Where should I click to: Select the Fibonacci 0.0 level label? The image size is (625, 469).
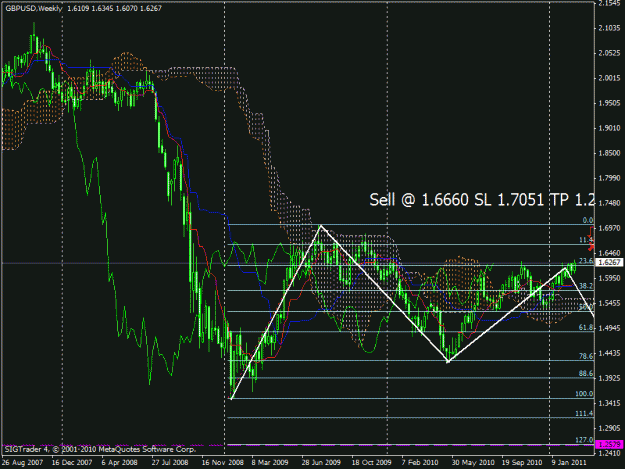point(588,220)
